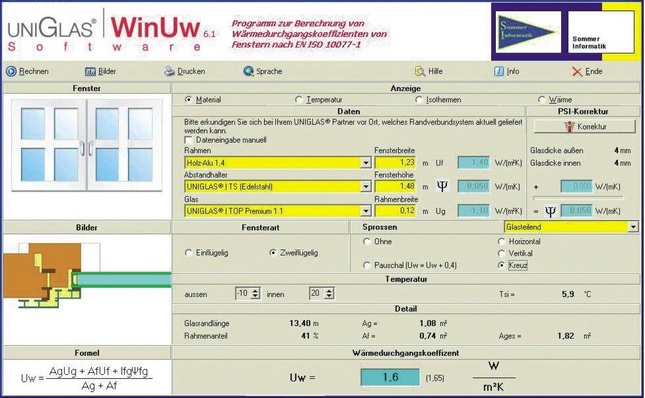Click the Rechnen calculate icon
The width and height of the screenshot is (645, 398).
point(11,72)
